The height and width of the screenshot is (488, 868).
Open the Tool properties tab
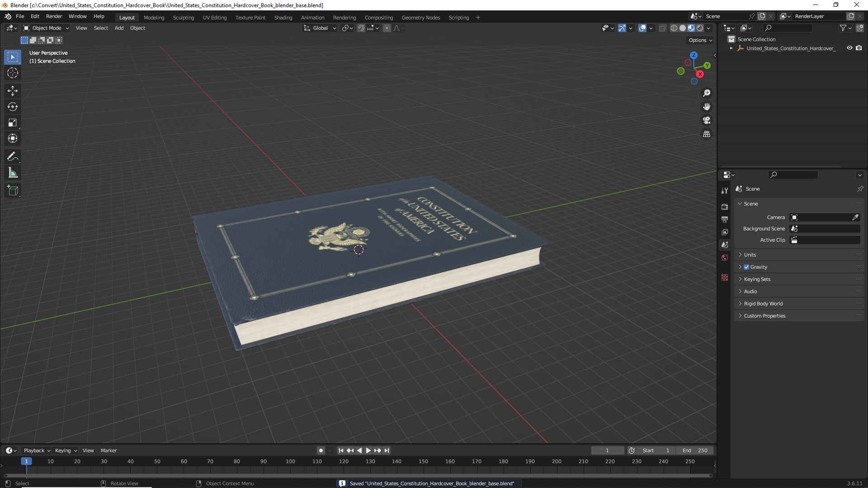click(x=725, y=191)
